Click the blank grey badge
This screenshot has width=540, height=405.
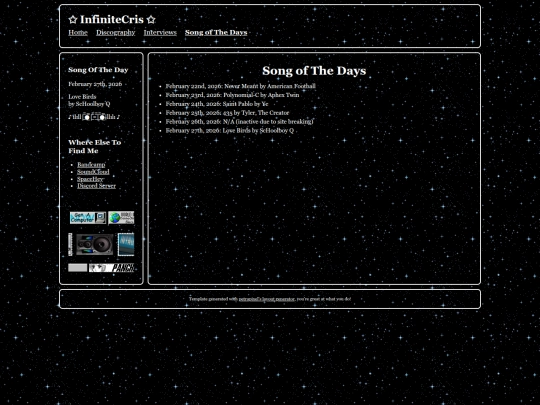pos(77,268)
